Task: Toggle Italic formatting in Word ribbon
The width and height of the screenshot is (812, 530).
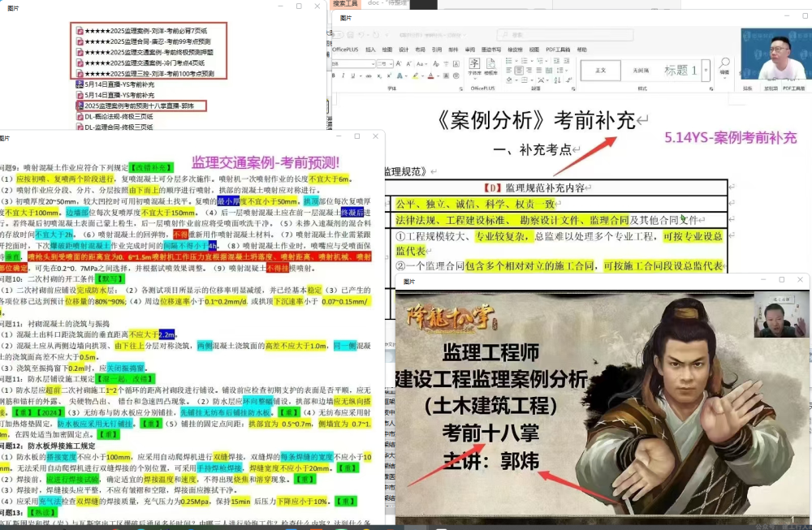Action: (343, 75)
